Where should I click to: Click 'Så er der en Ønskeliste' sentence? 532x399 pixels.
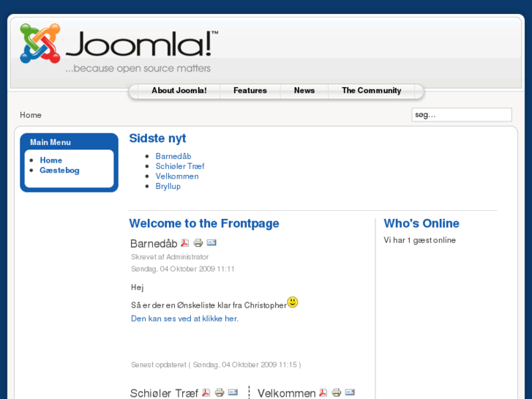tap(209, 305)
